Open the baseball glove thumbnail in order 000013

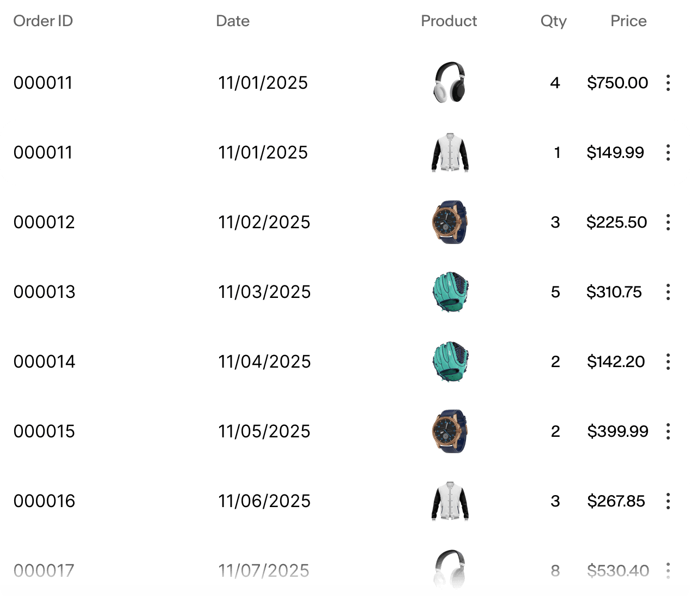click(x=450, y=292)
